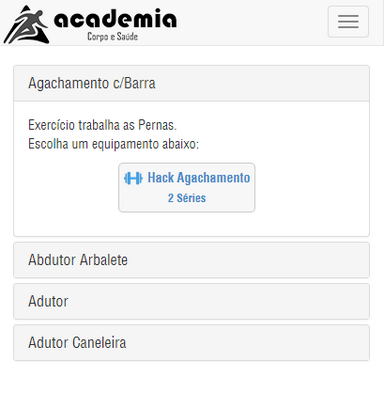
Task: Expand the Adutor Caneleira panel
Action: pos(191,343)
